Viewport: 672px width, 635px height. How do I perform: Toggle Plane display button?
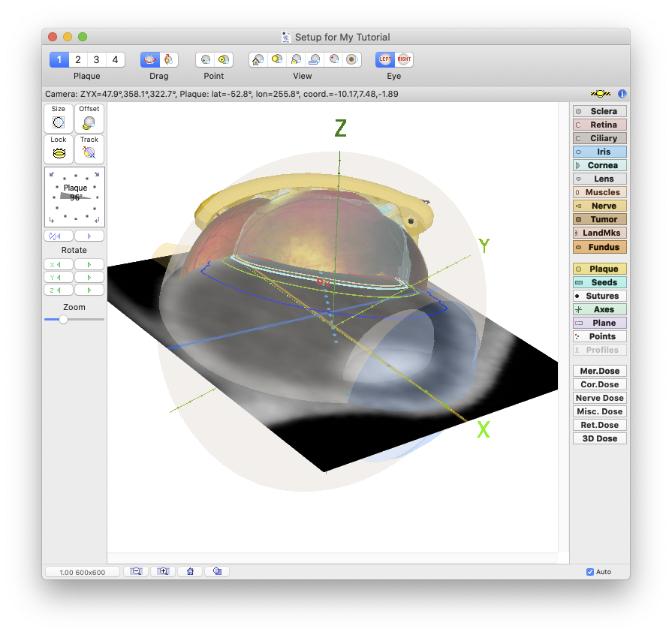point(600,323)
